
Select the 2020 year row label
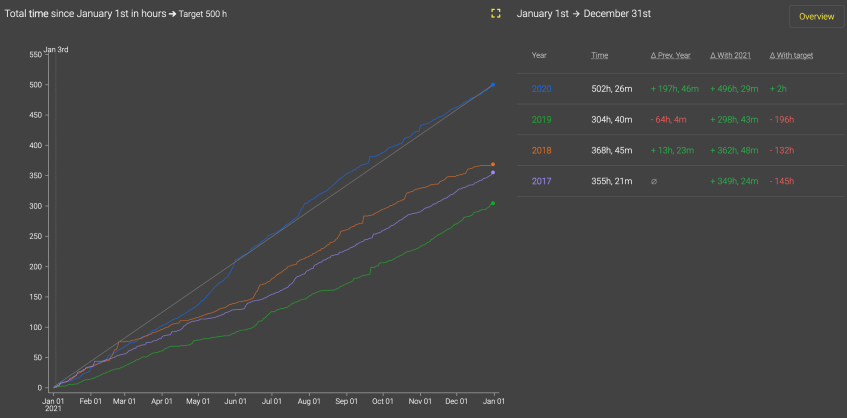[x=541, y=89]
